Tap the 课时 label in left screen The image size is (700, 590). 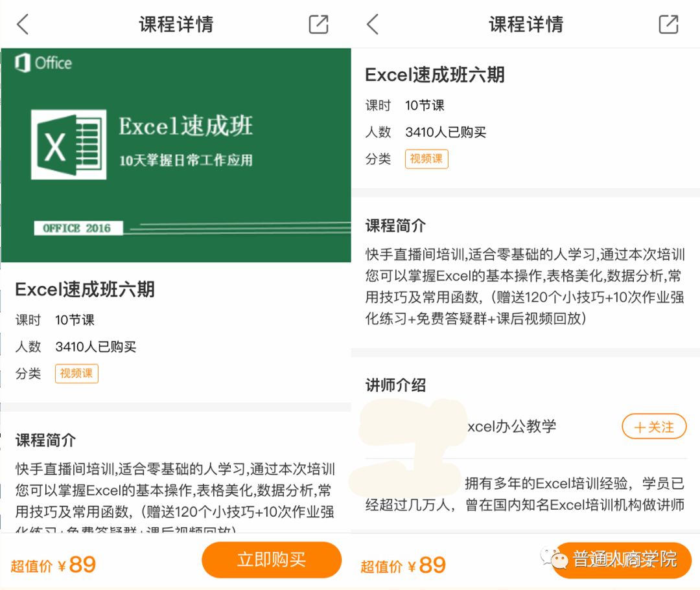[28, 320]
